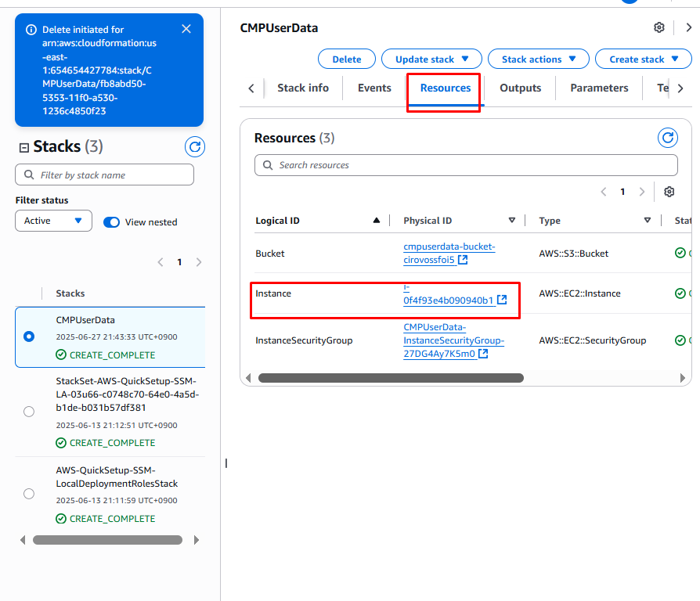Switch to the Outputs tab
The height and width of the screenshot is (601, 700).
tap(520, 88)
